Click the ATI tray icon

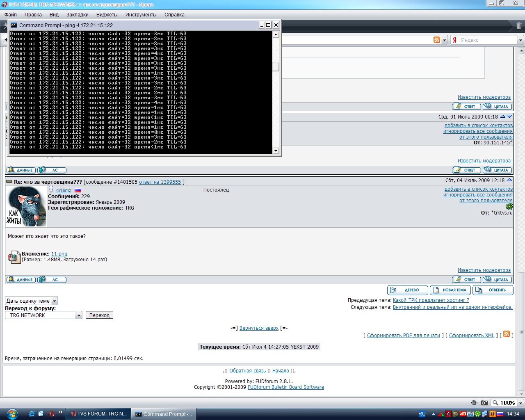[x=463, y=414]
